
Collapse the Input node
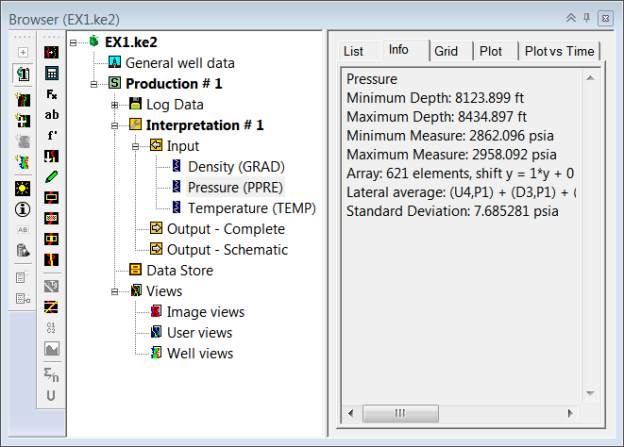135,146
